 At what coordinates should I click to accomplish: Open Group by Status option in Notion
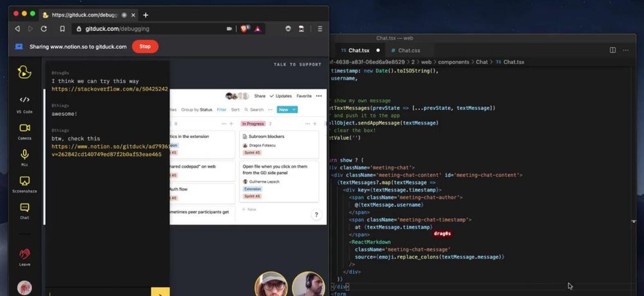[x=196, y=109]
